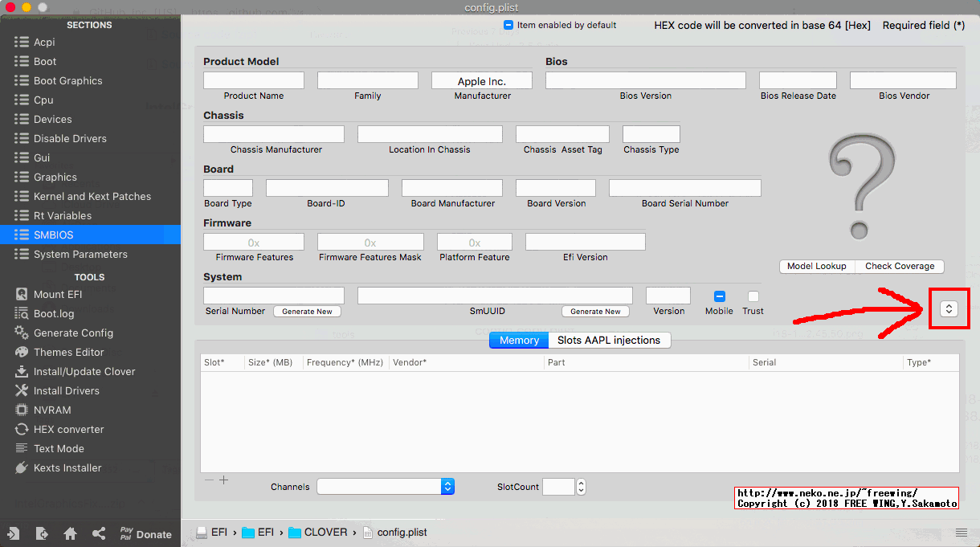Launch the Kexts Installer tool
The height and width of the screenshot is (547, 980).
coord(67,468)
